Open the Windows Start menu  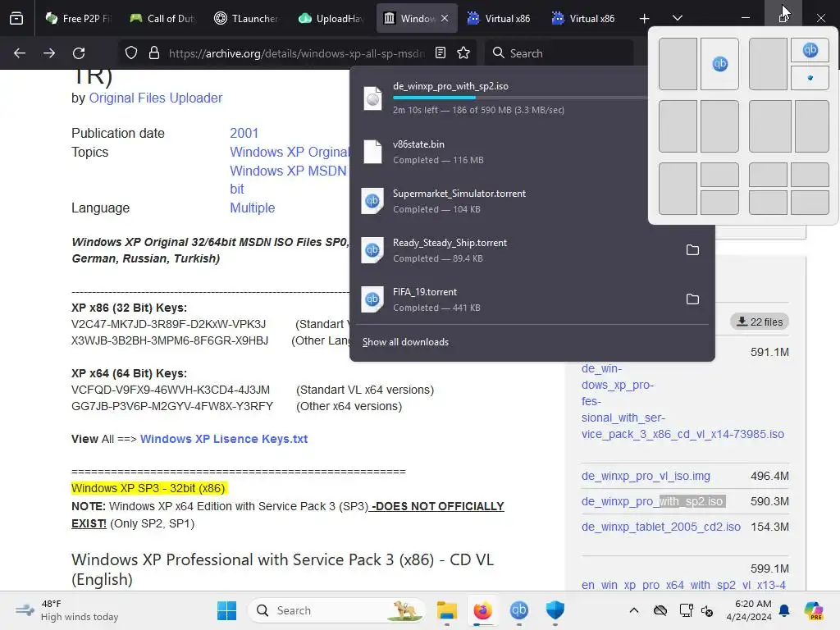pos(226,610)
